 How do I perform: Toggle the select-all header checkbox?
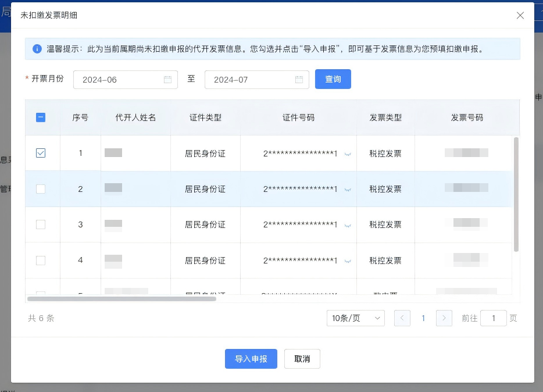pos(41,117)
